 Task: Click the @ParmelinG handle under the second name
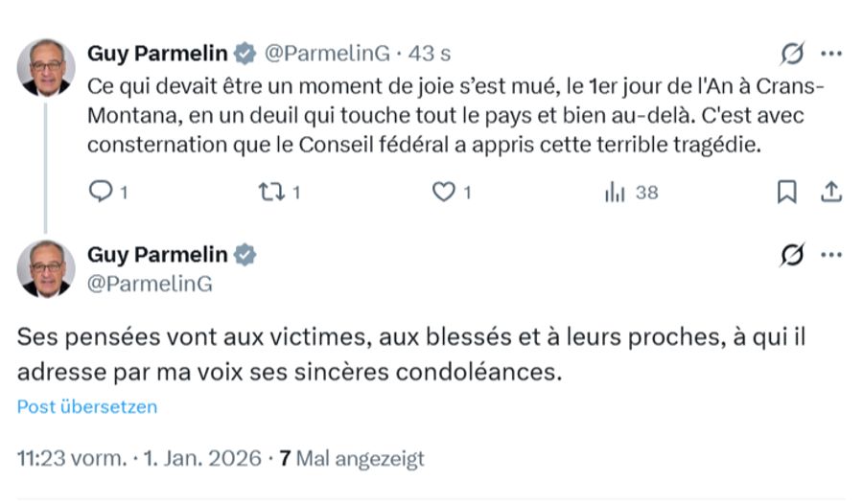point(150,284)
